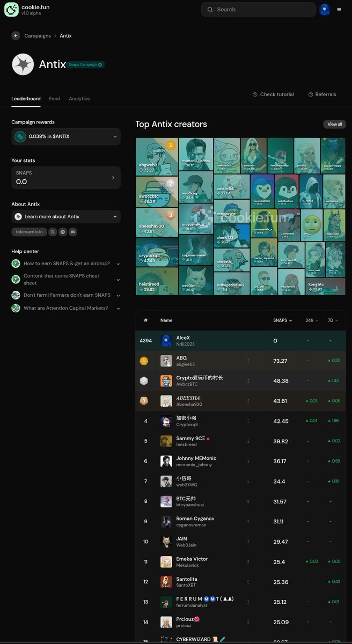This screenshot has height=644, width=352.
Task: Click the 73.27 SNAPS value
Action: (x=281, y=361)
